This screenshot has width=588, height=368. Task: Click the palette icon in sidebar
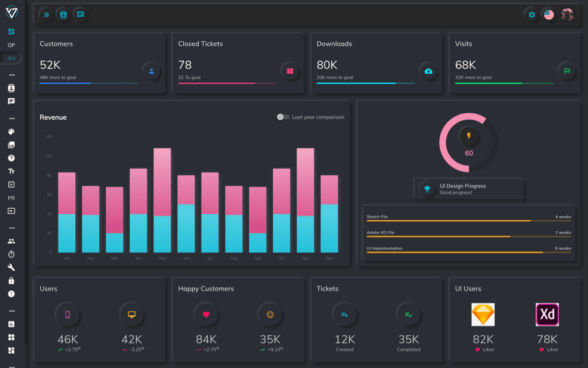[x=11, y=132]
